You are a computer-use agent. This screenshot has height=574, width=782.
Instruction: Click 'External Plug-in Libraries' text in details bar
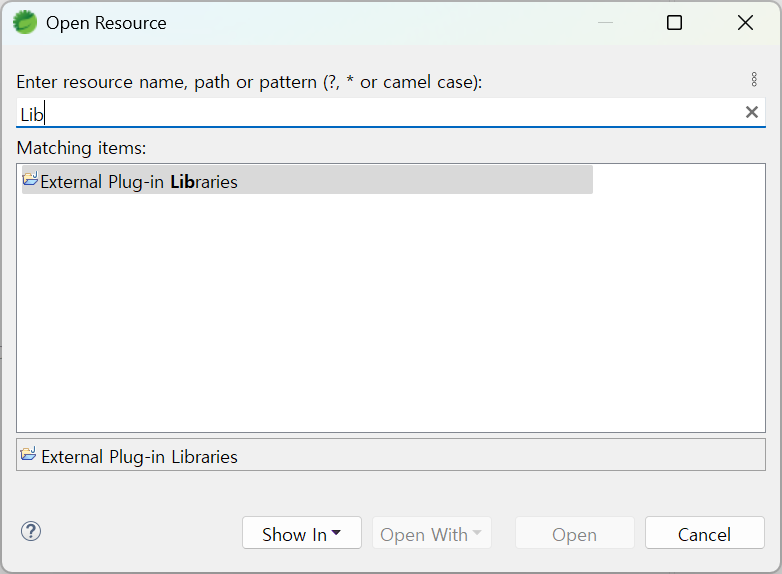coord(139,457)
